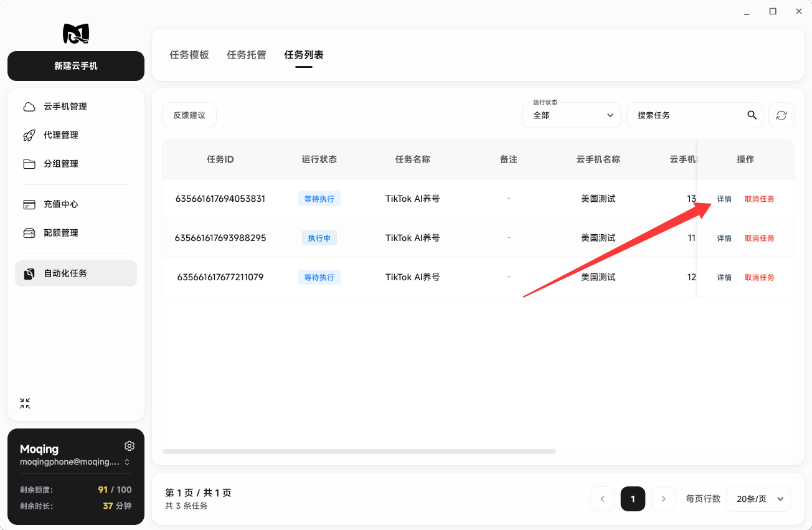Viewport: 812px width, 530px height.
Task: Collapse the sidebar with the shrink arrows icon
Action: point(25,404)
